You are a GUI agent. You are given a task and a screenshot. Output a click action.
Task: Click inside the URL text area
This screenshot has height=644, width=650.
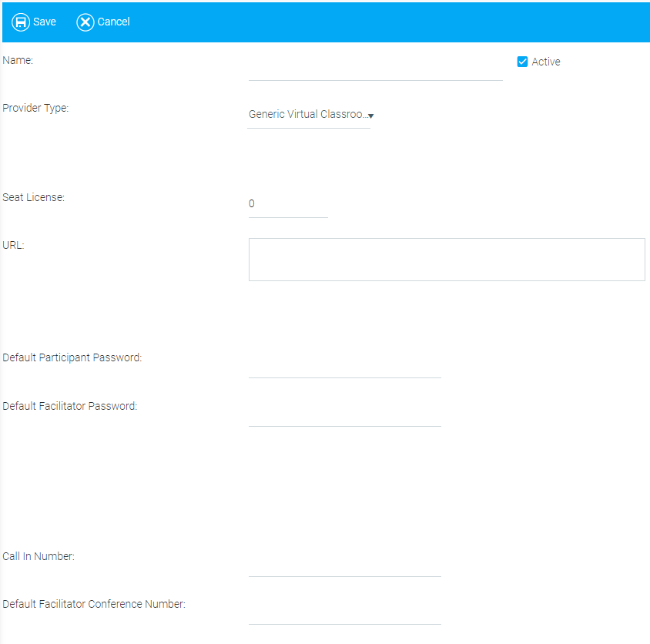tap(446, 259)
